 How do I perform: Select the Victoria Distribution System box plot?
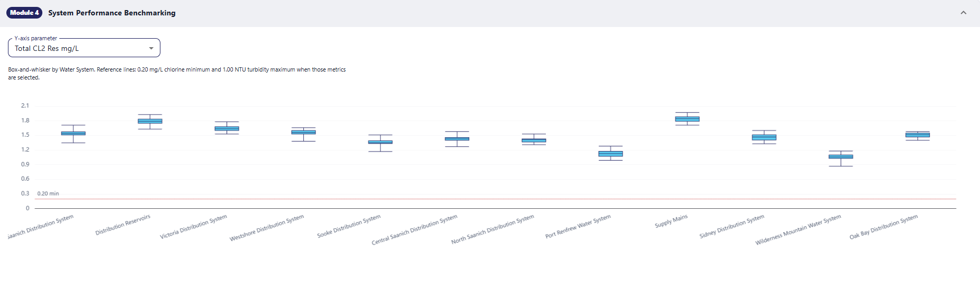pyautogui.click(x=227, y=128)
